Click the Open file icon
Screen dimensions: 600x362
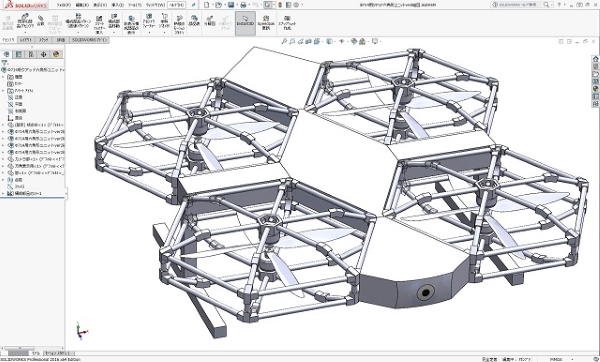click(x=218, y=5)
